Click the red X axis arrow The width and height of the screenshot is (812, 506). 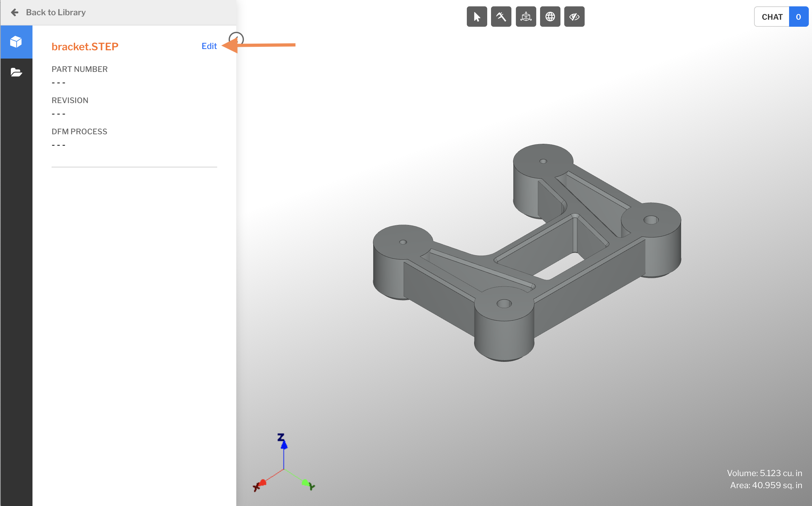click(x=262, y=482)
